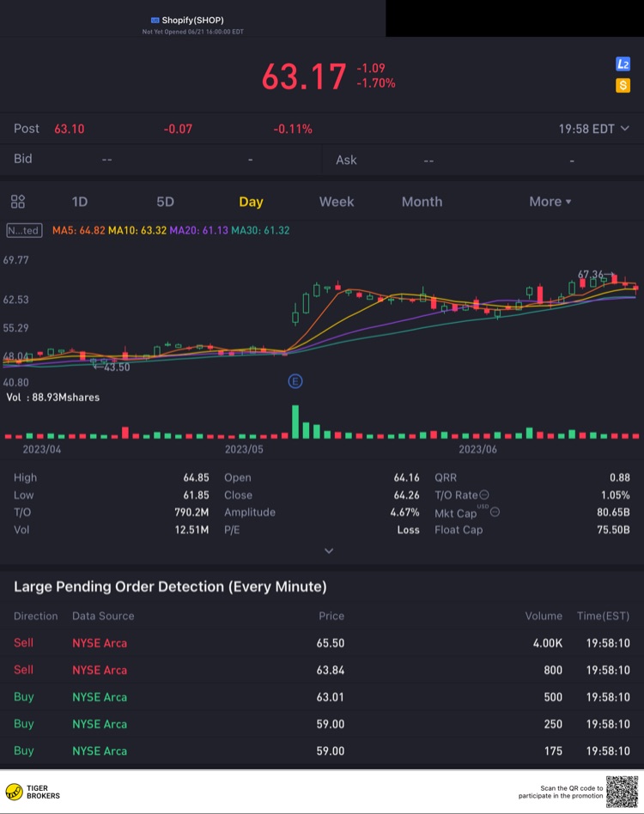Click the MA20: 61.13 indicator label
Viewport: 644px width, 814px height.
(198, 230)
